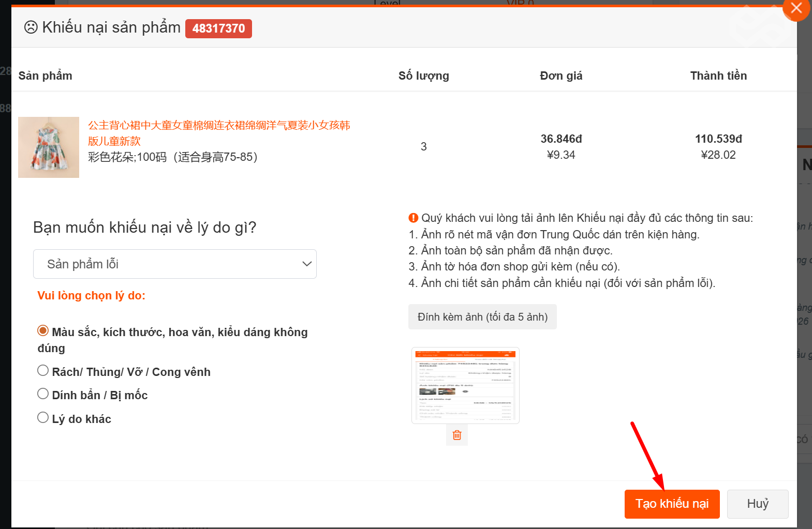Preview the attached complaint screenshot

465,385
